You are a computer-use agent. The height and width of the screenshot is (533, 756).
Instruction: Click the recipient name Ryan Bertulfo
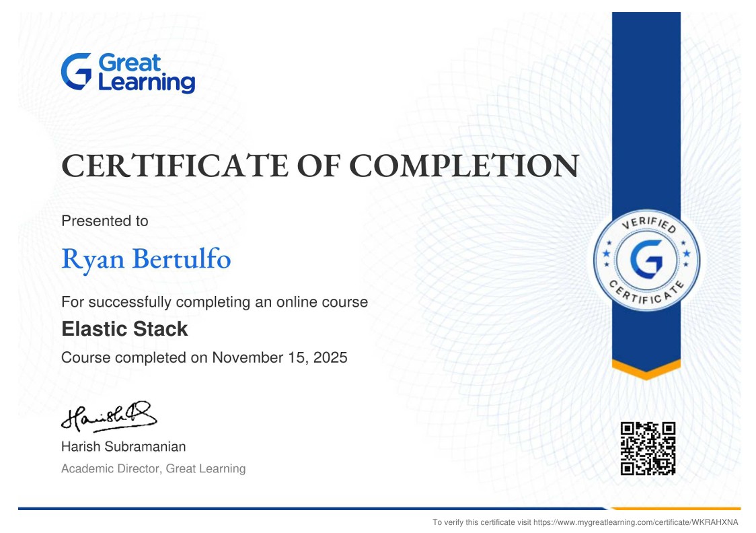click(145, 259)
